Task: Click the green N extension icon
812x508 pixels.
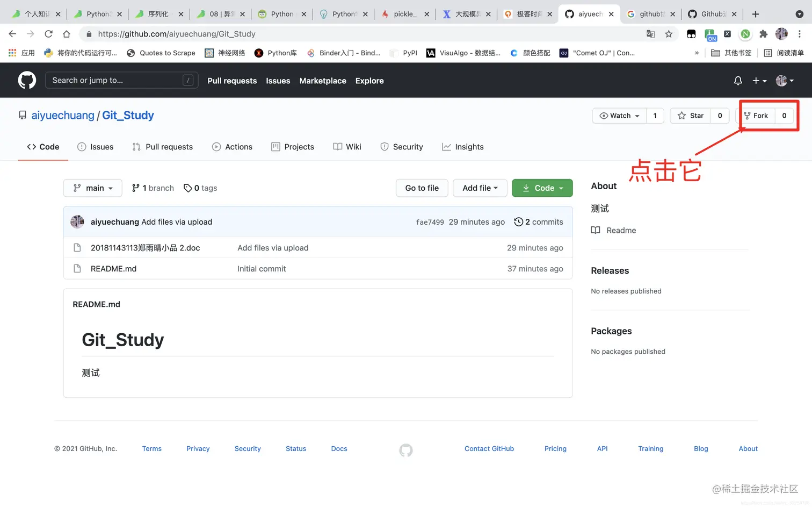Action: [x=745, y=34]
